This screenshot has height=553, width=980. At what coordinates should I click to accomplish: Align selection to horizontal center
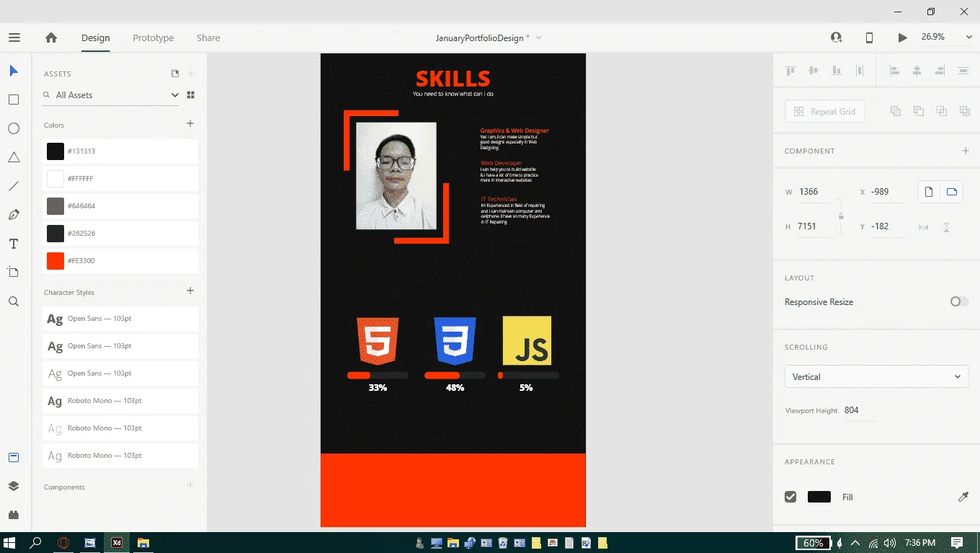click(917, 71)
